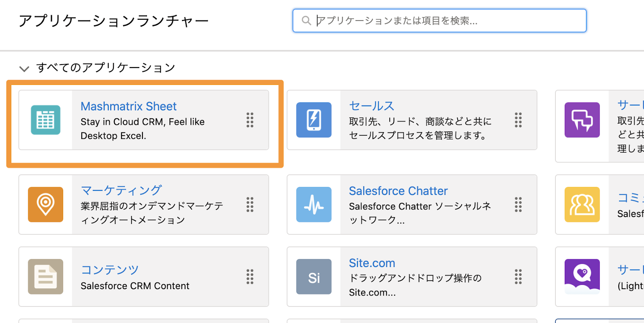Click the Site.com 'Si' icon
Viewport: 644px width, 323px height.
pyautogui.click(x=314, y=277)
